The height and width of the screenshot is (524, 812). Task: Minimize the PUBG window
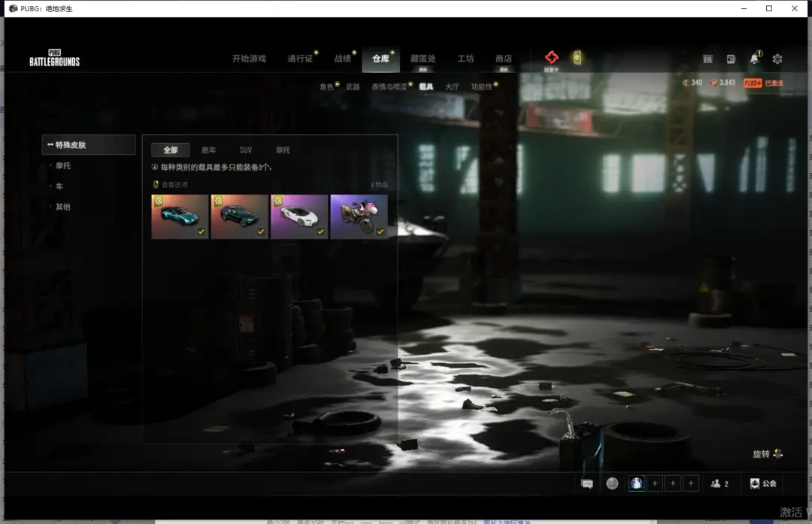point(744,8)
